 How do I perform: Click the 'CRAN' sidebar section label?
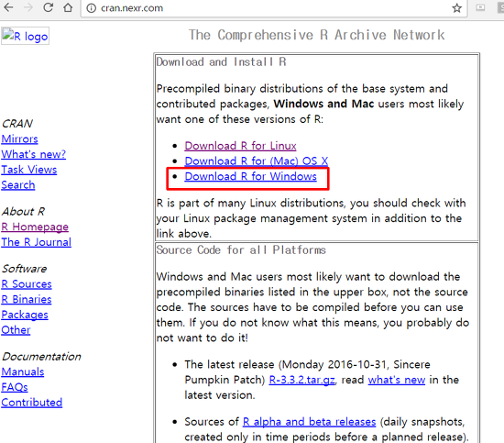coord(17,124)
